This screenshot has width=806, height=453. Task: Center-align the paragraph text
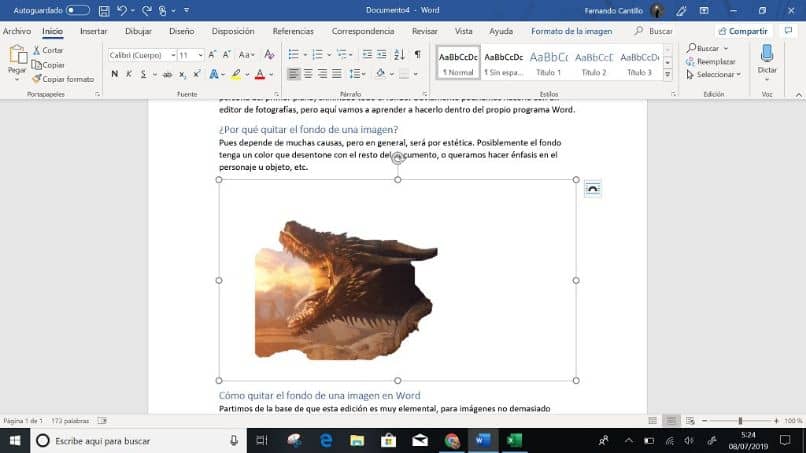(x=308, y=74)
